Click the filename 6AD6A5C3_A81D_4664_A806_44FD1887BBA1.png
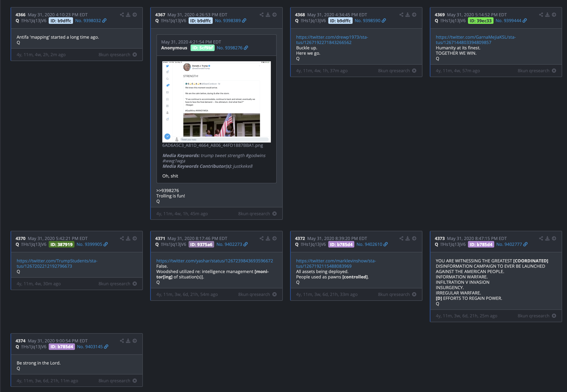567x392 pixels. (x=213, y=145)
